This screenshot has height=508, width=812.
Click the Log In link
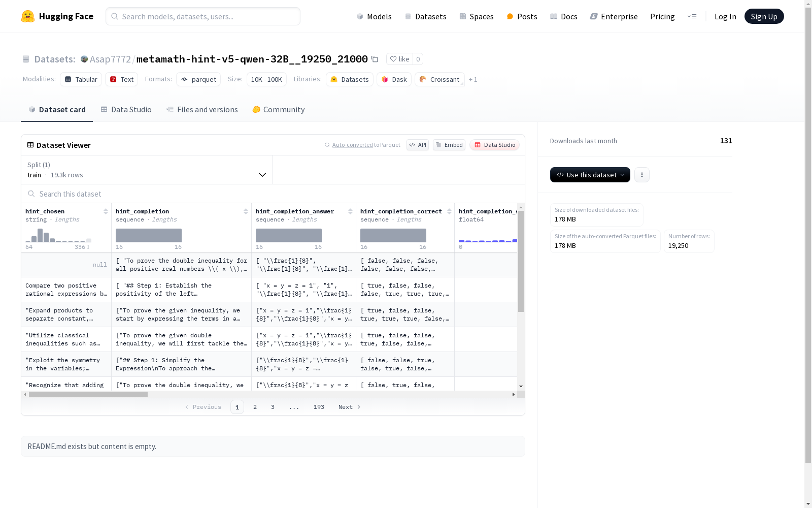[725, 16]
